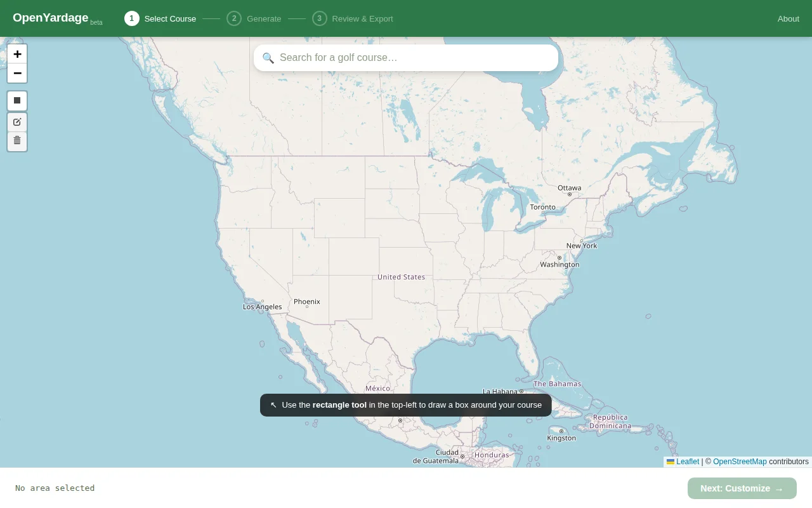This screenshot has width=812, height=508.
Task: Select the rectangle draw tool
Action: click(x=17, y=100)
